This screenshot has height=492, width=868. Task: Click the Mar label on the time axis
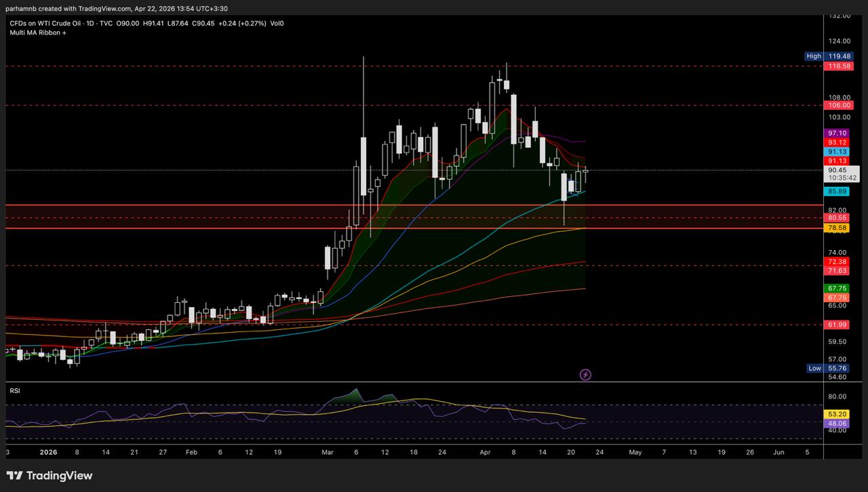pos(328,451)
